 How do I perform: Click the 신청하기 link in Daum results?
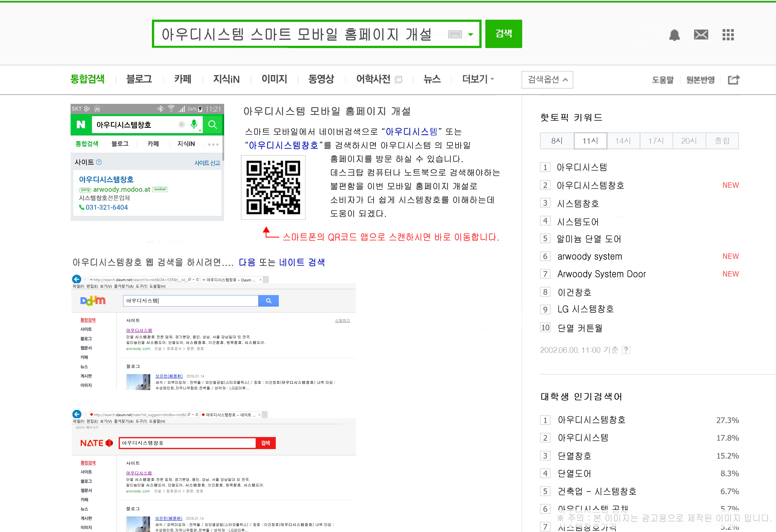click(x=342, y=321)
